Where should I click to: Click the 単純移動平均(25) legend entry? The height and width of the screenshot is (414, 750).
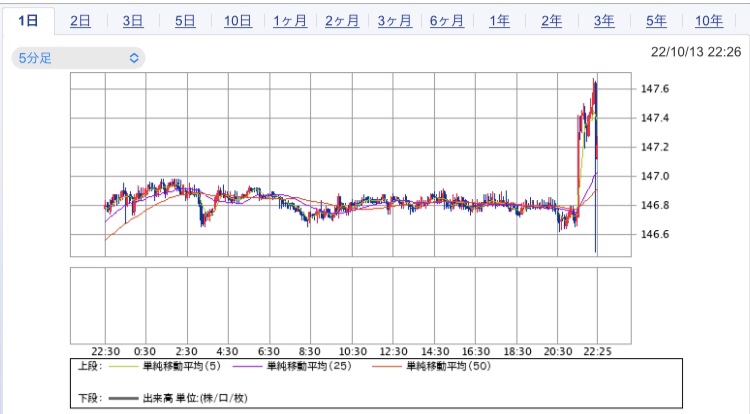[x=309, y=366]
